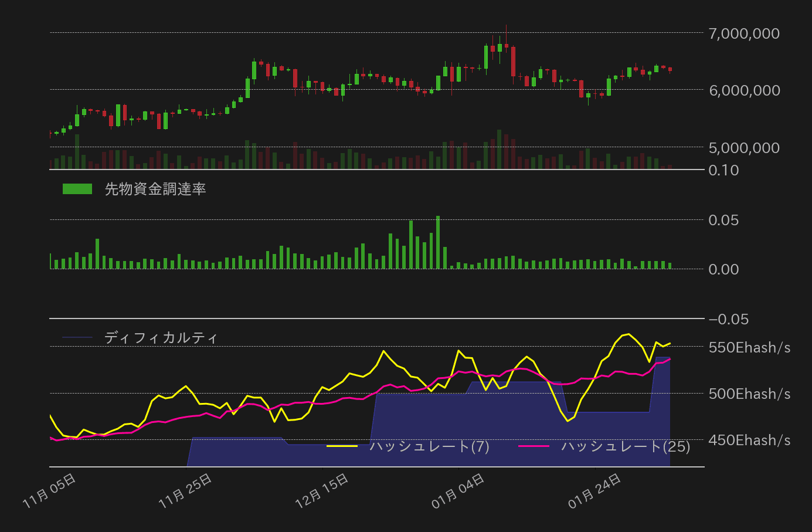Hide the ハッシュレート(7) series via legend text
Screen dimensions: 812x532
[x=430, y=446]
